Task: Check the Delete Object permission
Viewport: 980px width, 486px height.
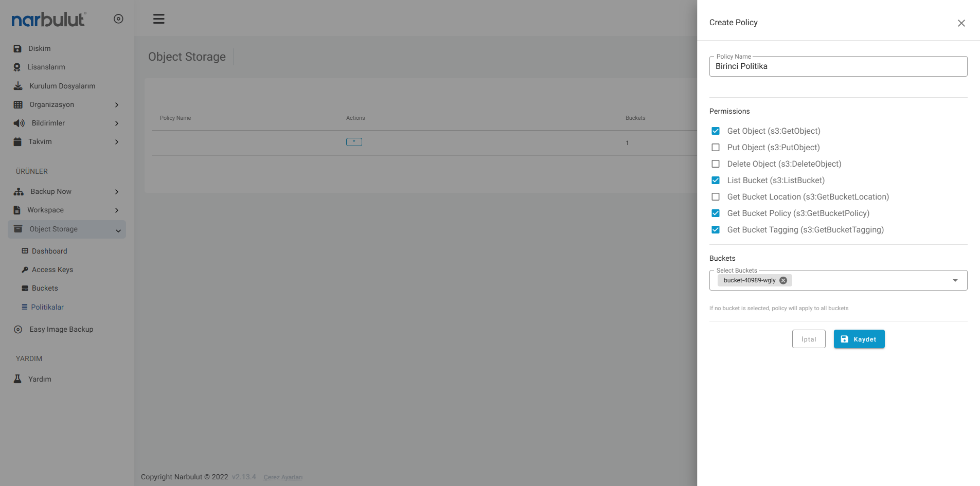Action: pos(716,164)
